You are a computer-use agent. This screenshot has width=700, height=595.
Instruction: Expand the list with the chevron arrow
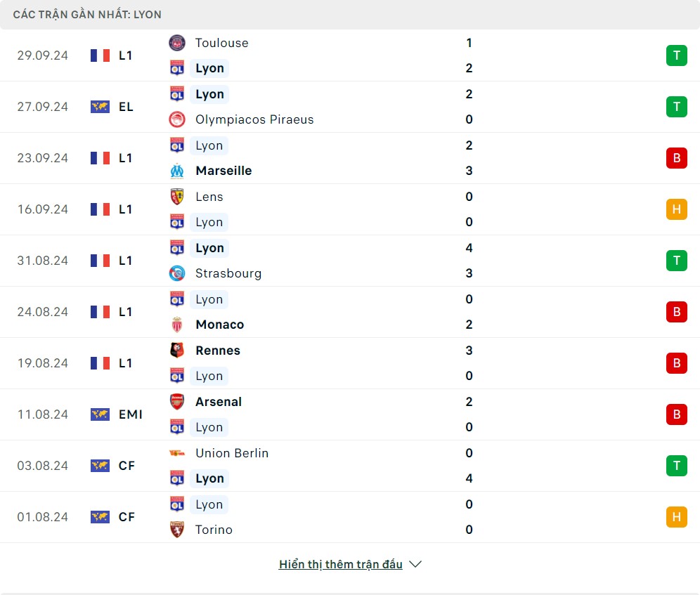pos(415,564)
